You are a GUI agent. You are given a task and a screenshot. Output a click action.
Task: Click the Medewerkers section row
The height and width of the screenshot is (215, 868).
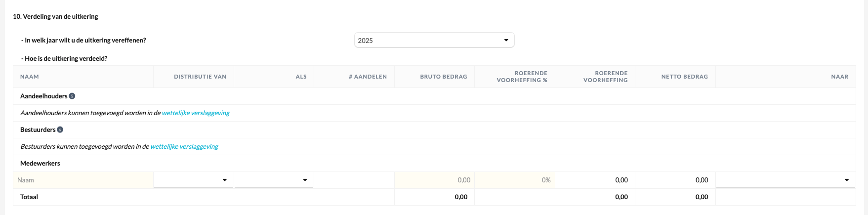tap(40, 163)
